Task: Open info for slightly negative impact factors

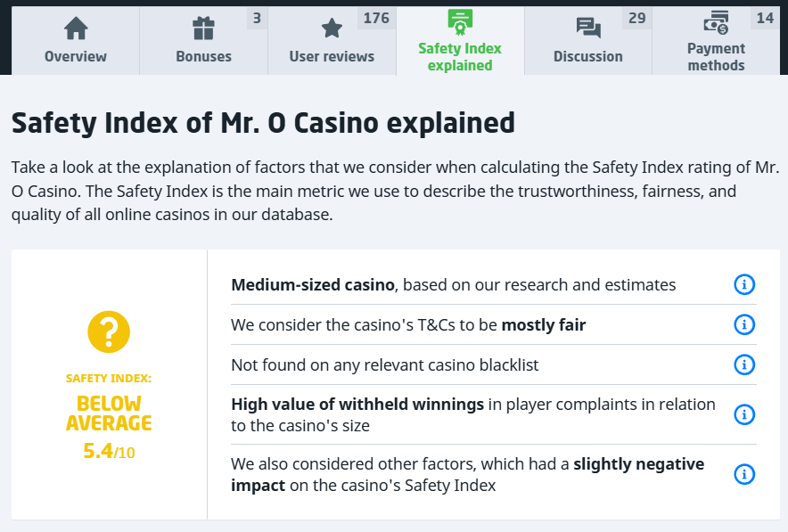Action: (x=743, y=474)
